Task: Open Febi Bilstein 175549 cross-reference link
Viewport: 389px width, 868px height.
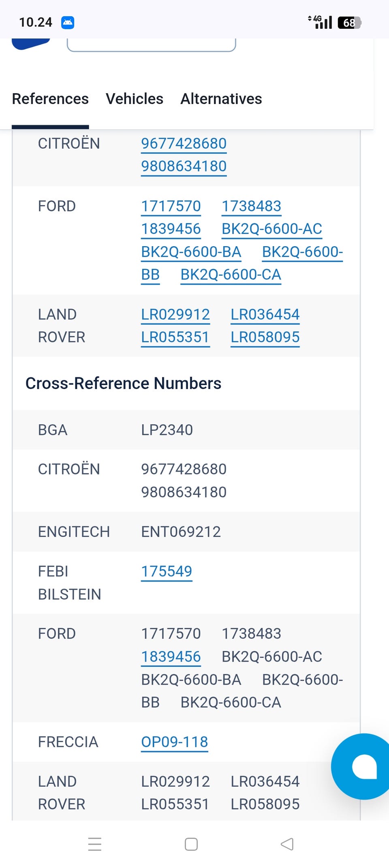Action: point(167,572)
